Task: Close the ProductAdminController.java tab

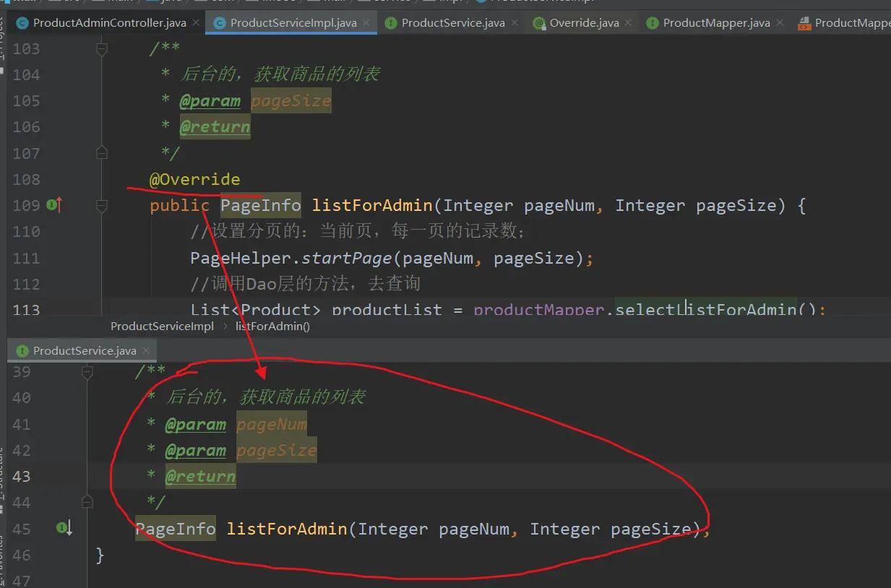Action: pyautogui.click(x=196, y=23)
